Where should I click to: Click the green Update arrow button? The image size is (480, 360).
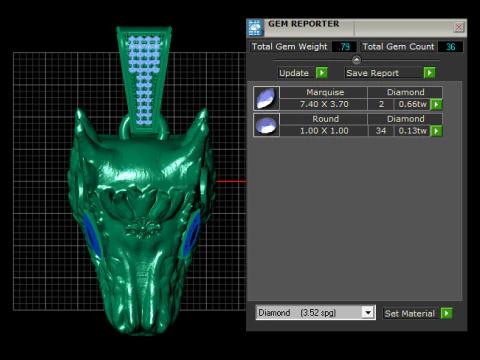(322, 73)
